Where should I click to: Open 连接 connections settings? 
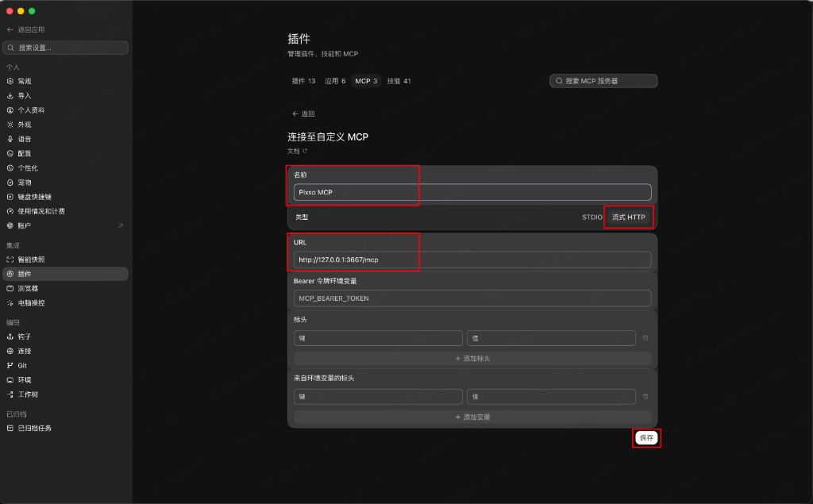coord(65,351)
